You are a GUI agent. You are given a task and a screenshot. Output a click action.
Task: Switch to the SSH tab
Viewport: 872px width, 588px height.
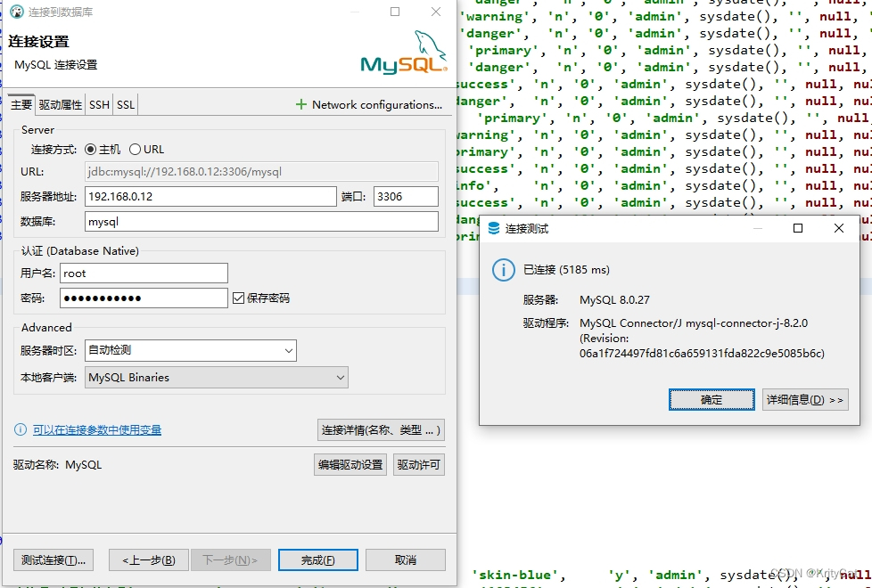[98, 104]
